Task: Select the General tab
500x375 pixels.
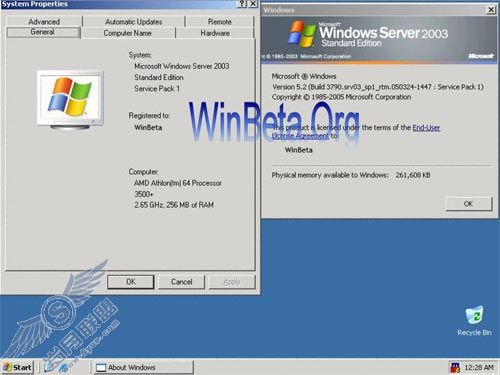Action: [x=43, y=32]
